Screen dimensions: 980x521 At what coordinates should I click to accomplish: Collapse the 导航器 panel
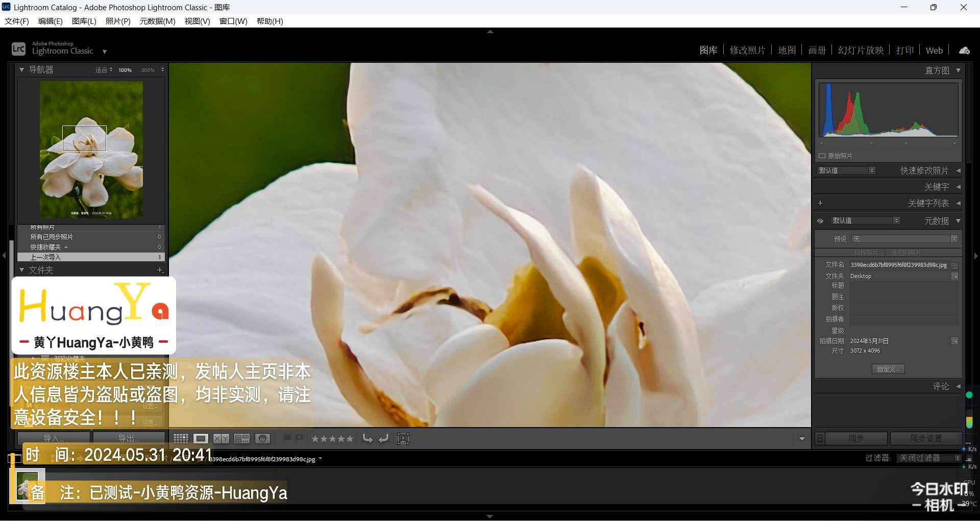click(22, 70)
